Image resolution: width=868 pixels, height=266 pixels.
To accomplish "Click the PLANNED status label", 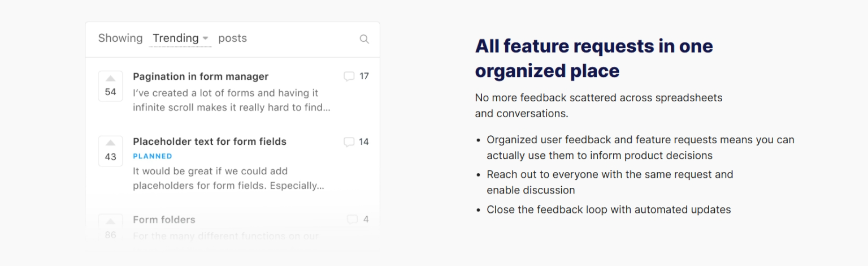I will point(153,156).
